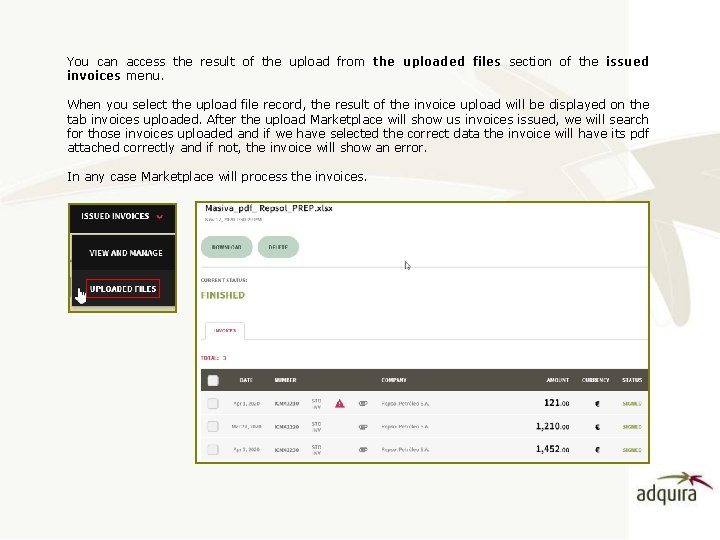Click the attachment clip icon in the 121.00 row

pos(363,404)
